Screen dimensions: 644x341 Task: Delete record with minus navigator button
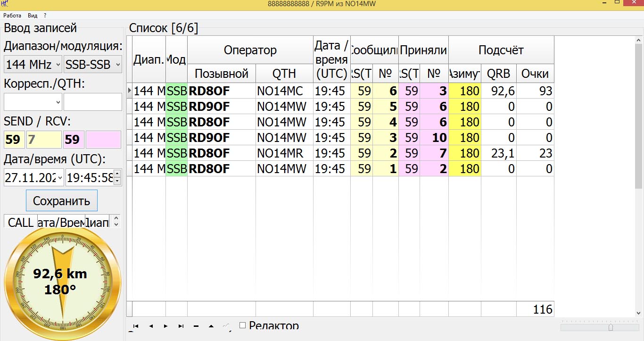(x=196, y=326)
